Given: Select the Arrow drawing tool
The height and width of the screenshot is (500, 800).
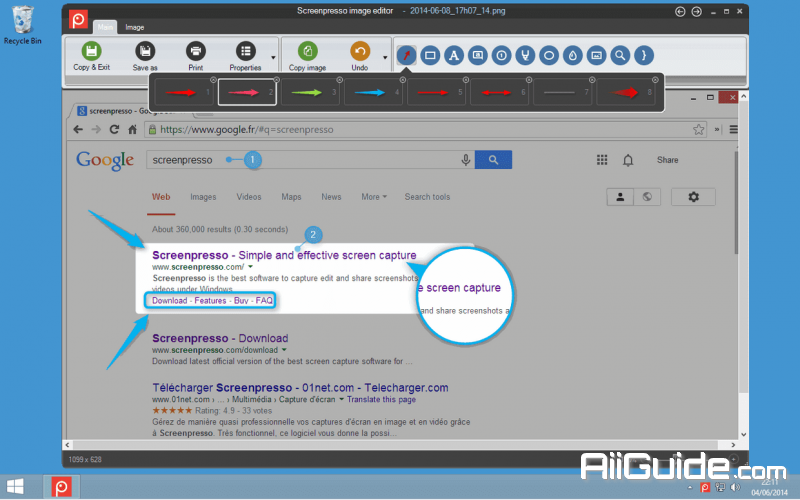Looking at the screenshot, I should coord(407,55).
